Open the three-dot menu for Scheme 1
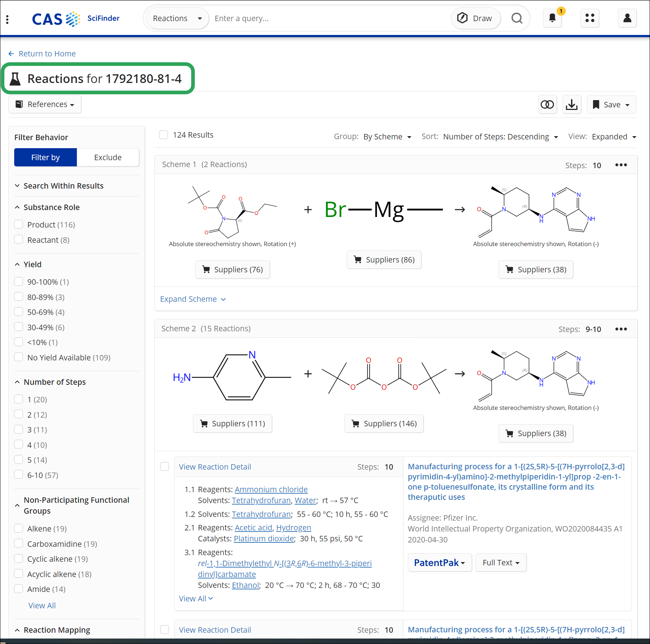This screenshot has height=644, width=650. (x=621, y=165)
